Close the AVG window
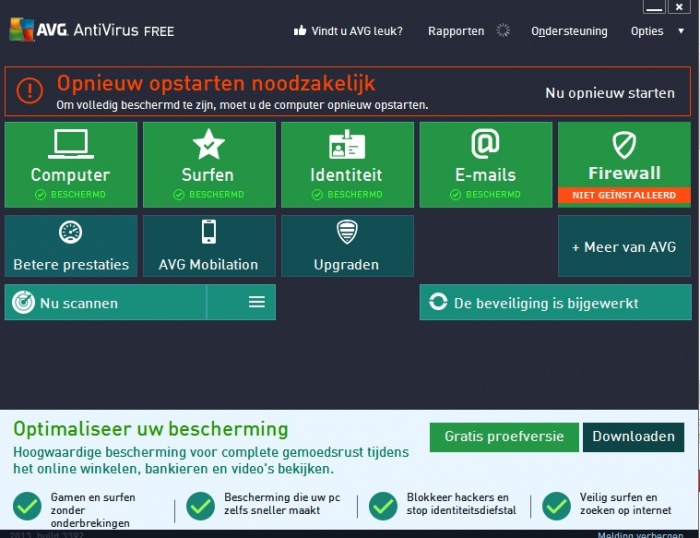700x538 pixels. pyautogui.click(x=679, y=7)
